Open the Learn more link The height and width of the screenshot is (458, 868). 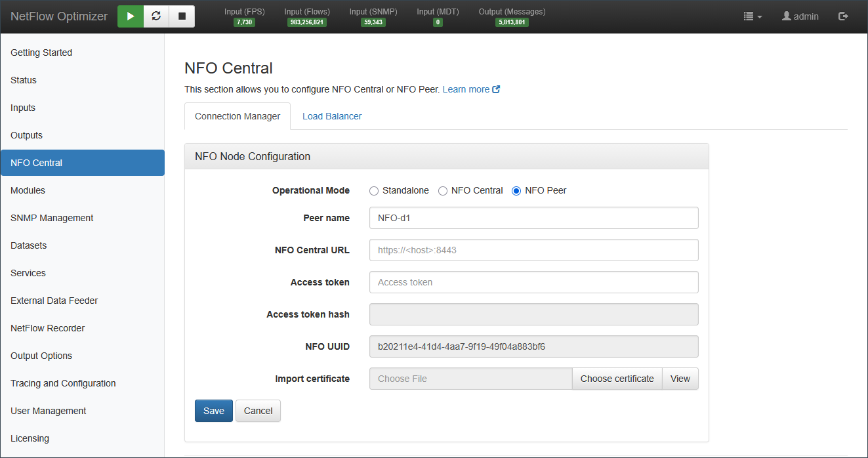point(470,89)
